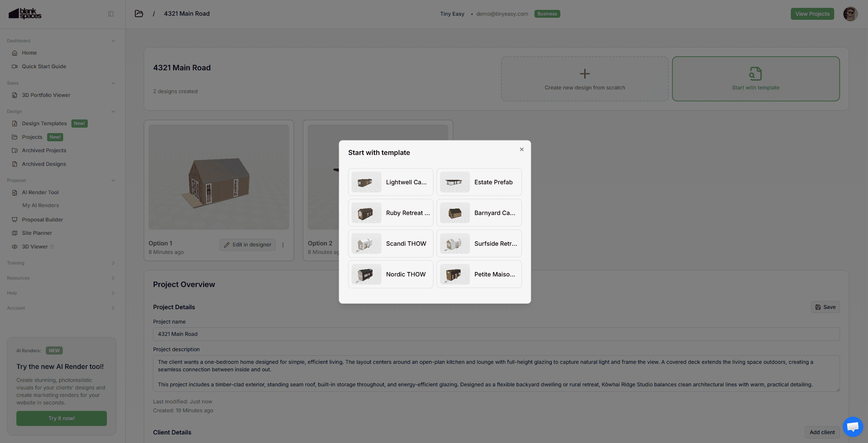Collapse the Dashboard sidebar section
The width and height of the screenshot is (868, 443).
coord(113,41)
